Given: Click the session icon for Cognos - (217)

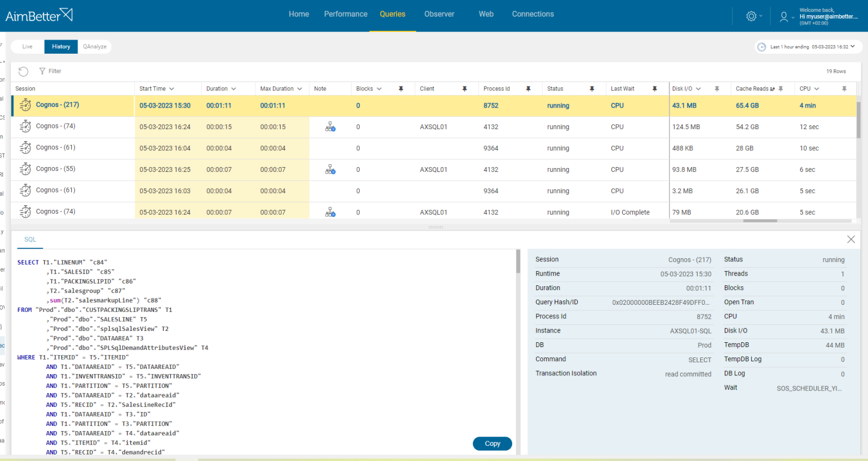Looking at the screenshot, I should [x=25, y=105].
